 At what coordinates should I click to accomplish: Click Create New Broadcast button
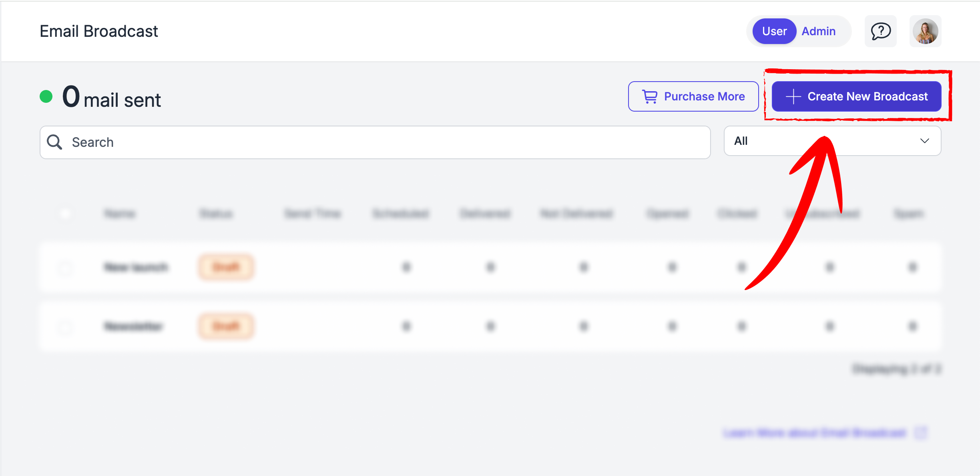(856, 96)
